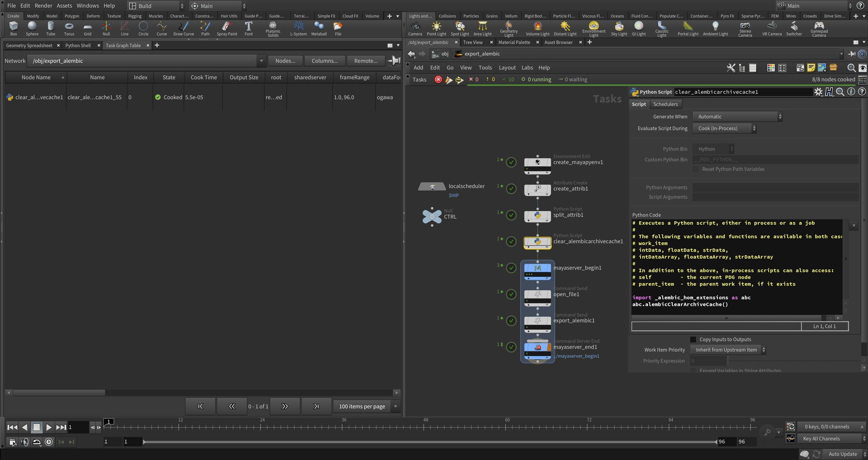
Task: Switch to Material Palette tab
Action: [x=514, y=43]
